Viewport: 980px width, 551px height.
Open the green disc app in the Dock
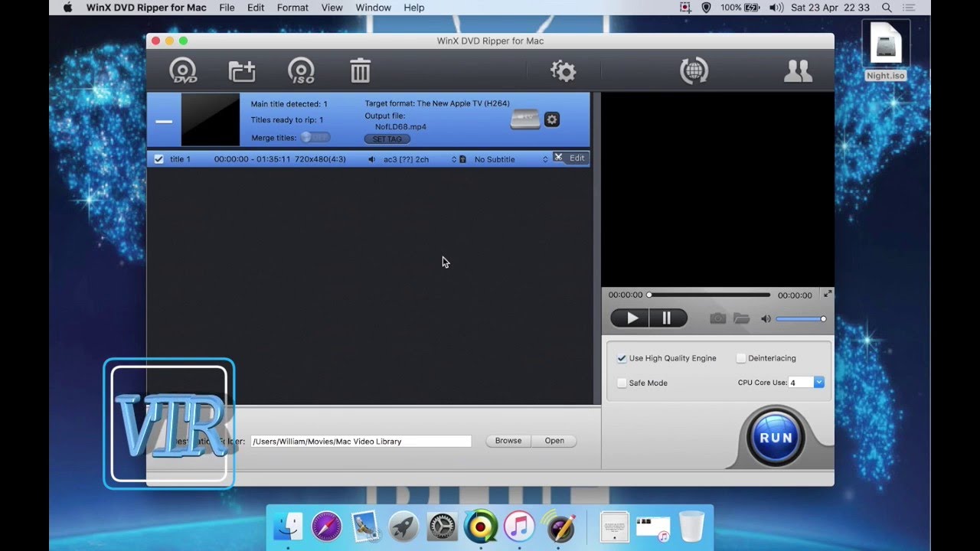click(x=481, y=527)
